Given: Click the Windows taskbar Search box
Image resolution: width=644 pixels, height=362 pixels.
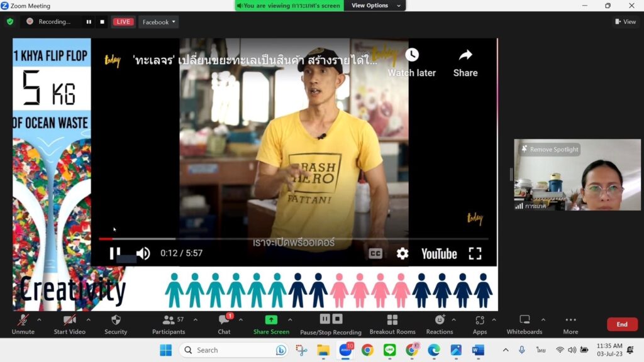Looking at the screenshot, I should (233, 350).
